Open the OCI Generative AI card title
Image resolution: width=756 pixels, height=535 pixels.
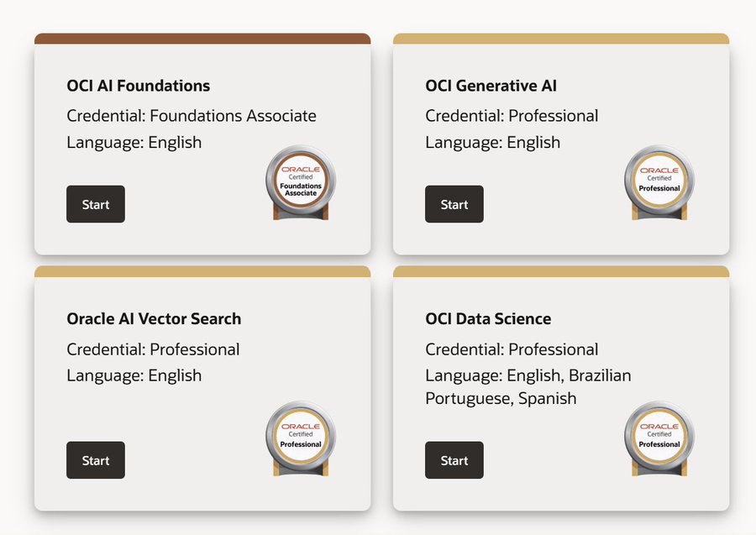click(x=491, y=86)
